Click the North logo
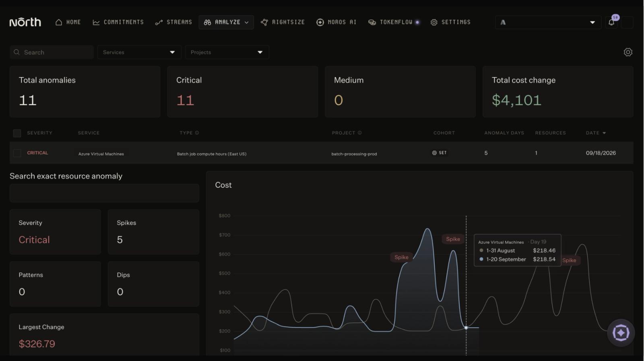The image size is (644, 361). point(25,22)
